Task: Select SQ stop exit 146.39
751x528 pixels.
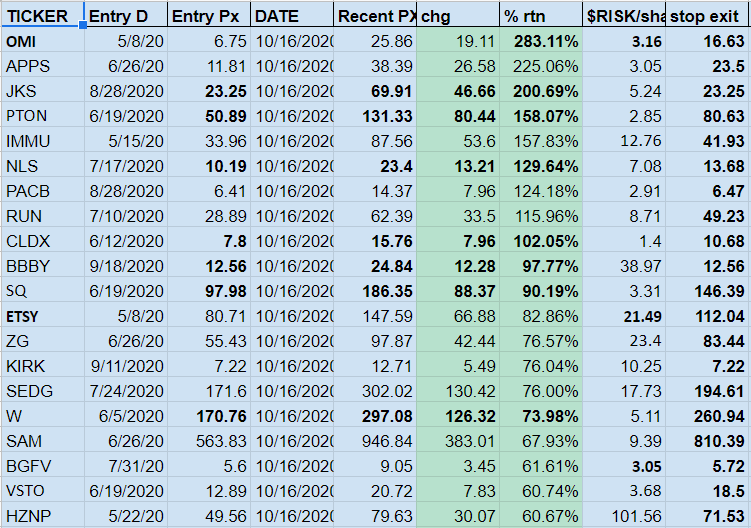Action: coord(707,291)
